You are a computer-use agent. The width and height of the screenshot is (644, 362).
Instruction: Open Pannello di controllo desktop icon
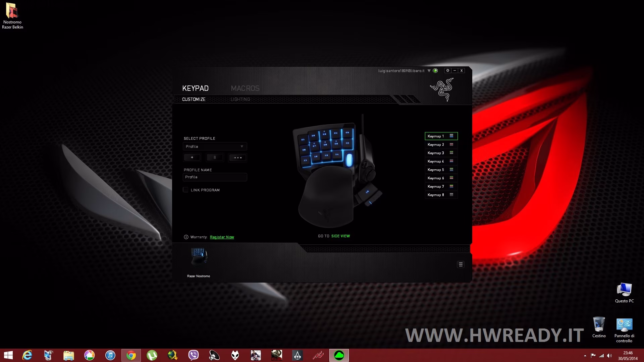pos(624,330)
